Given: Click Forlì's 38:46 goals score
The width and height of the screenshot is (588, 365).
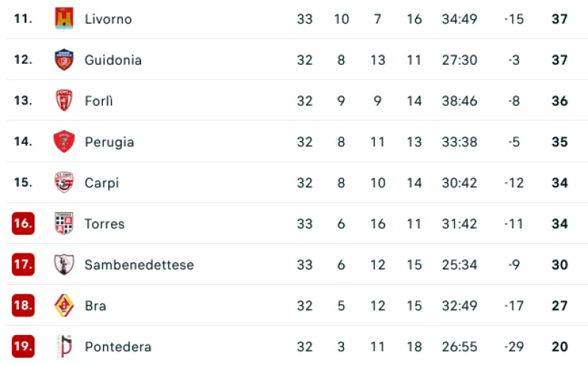Looking at the screenshot, I should [x=459, y=101].
